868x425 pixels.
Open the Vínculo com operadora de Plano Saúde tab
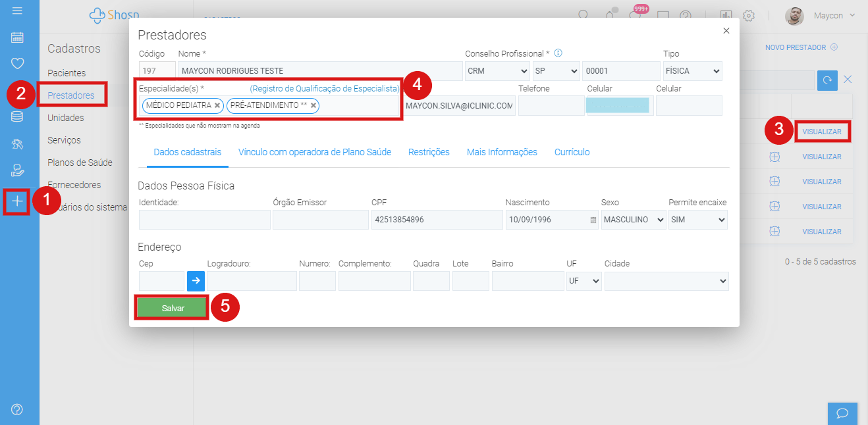click(315, 152)
